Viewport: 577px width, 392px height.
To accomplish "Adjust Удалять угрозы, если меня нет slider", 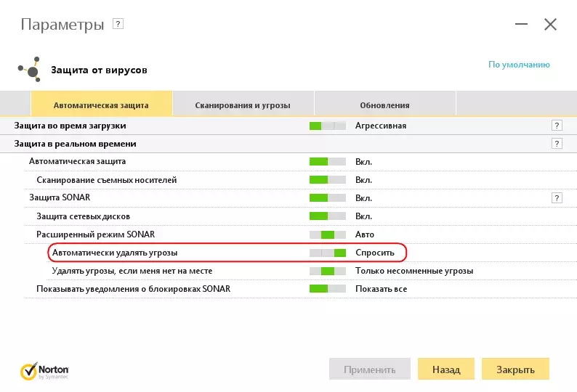I will pyautogui.click(x=328, y=271).
